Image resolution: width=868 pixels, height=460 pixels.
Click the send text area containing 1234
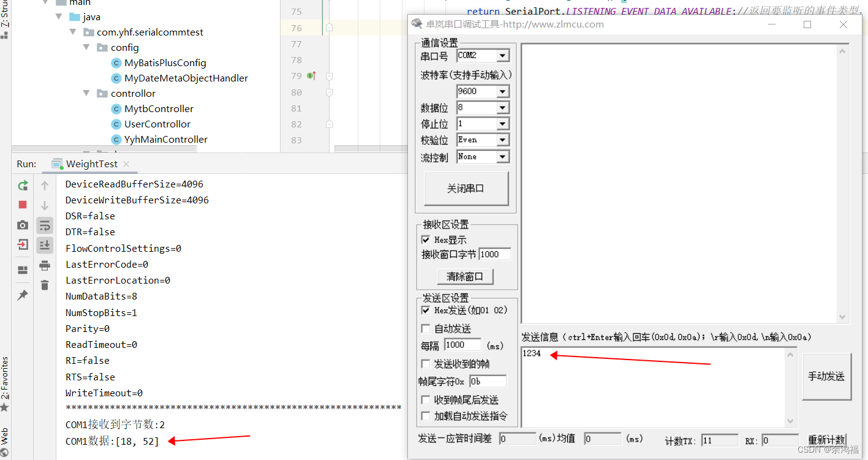point(653,387)
